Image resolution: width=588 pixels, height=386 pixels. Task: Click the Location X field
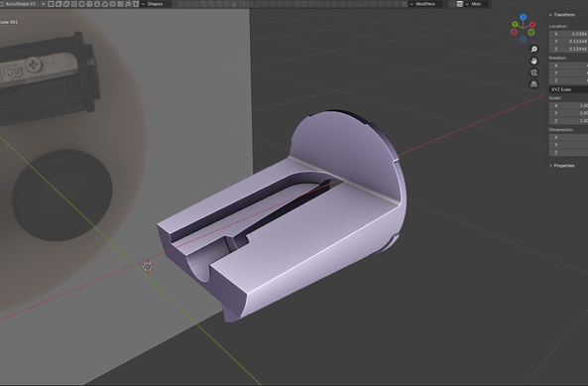point(568,34)
